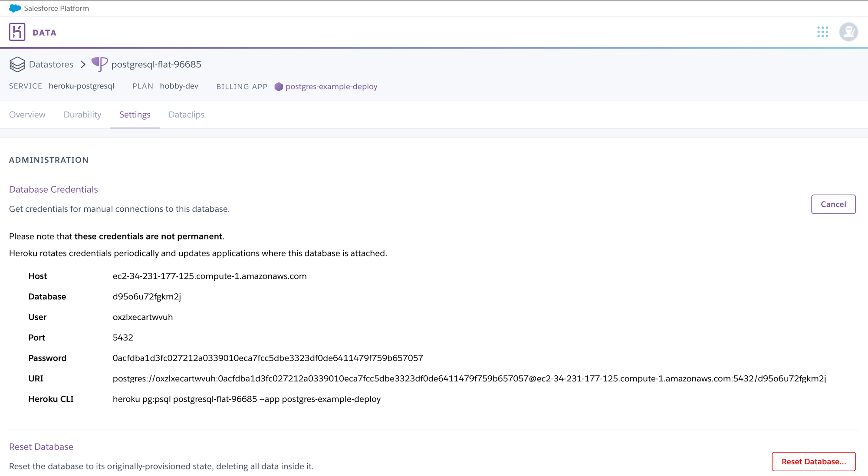Viewport: 868px width, 476px height.
Task: Open the app launcher grid icon
Action: tap(822, 32)
